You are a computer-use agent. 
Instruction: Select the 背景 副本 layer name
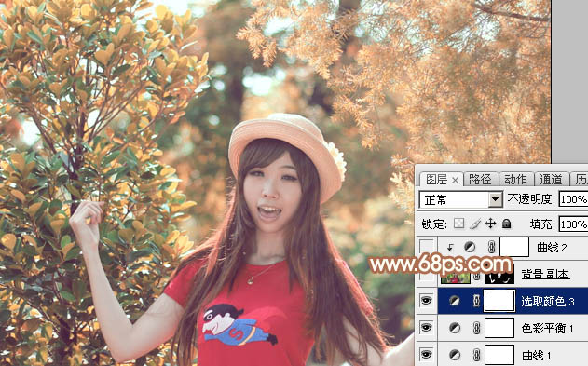pos(546,275)
